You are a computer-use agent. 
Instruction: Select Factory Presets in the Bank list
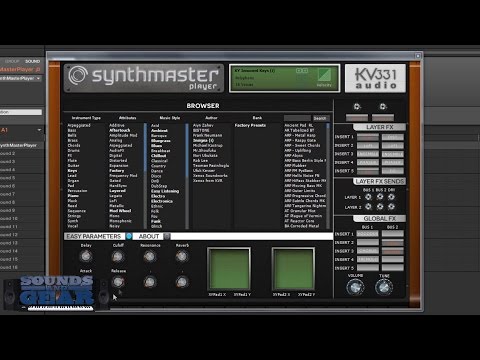(250, 125)
